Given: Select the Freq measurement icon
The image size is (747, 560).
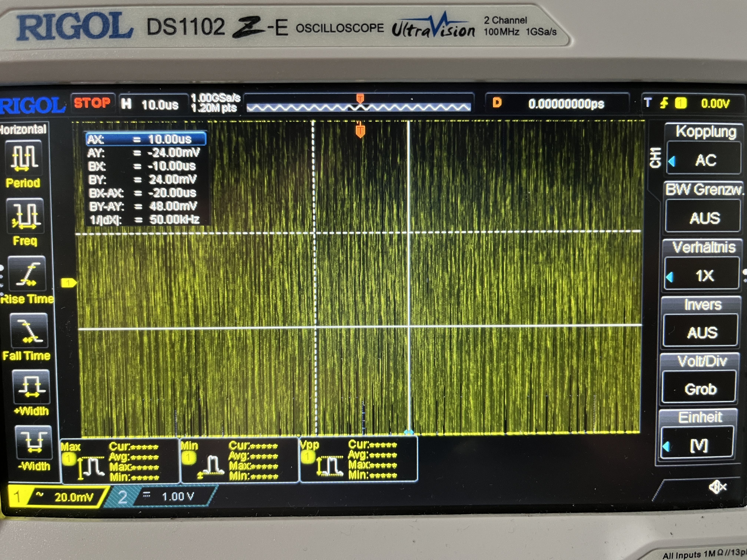Looking at the screenshot, I should click(x=25, y=216).
